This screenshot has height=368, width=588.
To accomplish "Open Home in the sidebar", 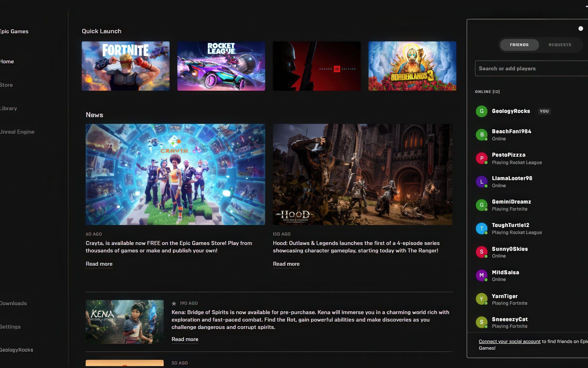I will 7,62.
